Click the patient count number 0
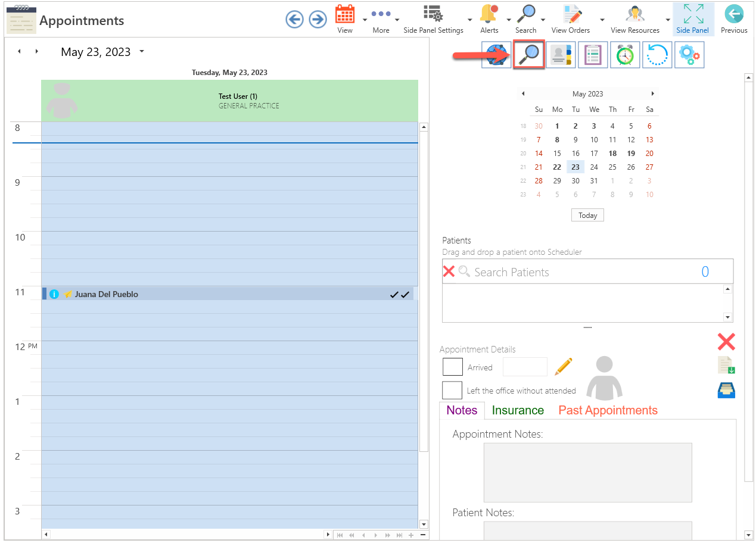Viewport: 756px width, 543px height. click(705, 272)
